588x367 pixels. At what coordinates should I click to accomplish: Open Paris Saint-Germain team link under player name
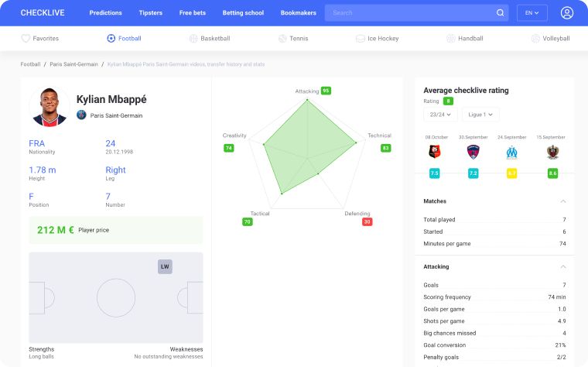click(x=116, y=115)
